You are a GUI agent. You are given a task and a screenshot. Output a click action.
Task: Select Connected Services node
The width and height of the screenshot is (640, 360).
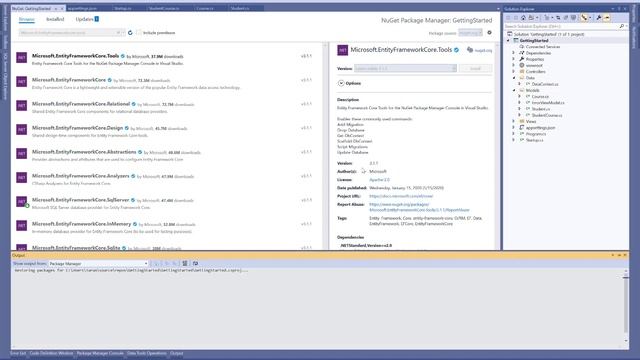tap(542, 47)
